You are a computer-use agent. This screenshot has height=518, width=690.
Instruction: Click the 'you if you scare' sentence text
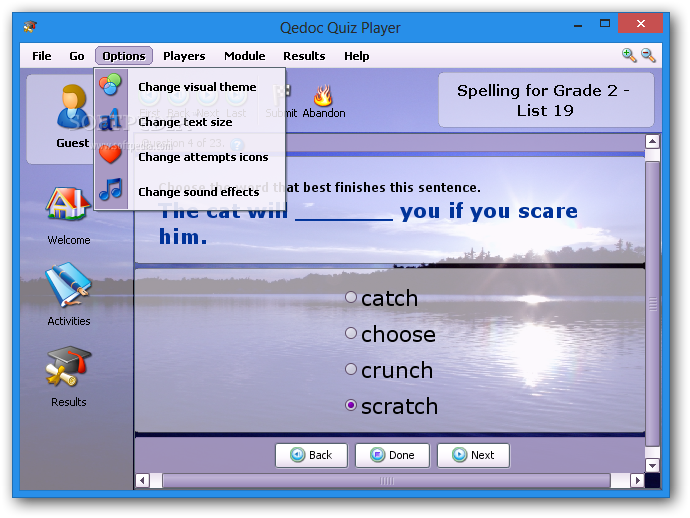click(x=488, y=211)
